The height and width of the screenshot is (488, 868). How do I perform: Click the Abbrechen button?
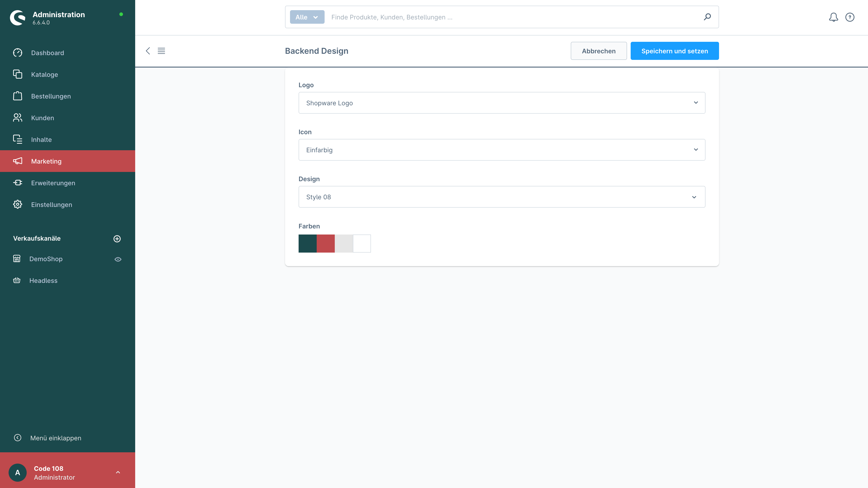[599, 51]
